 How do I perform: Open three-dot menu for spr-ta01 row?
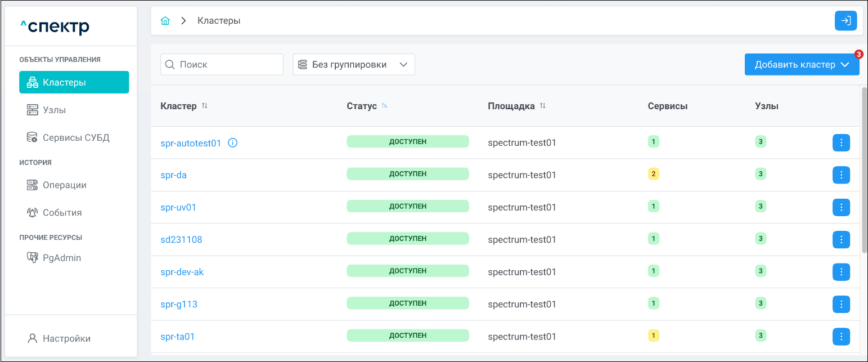point(841,337)
